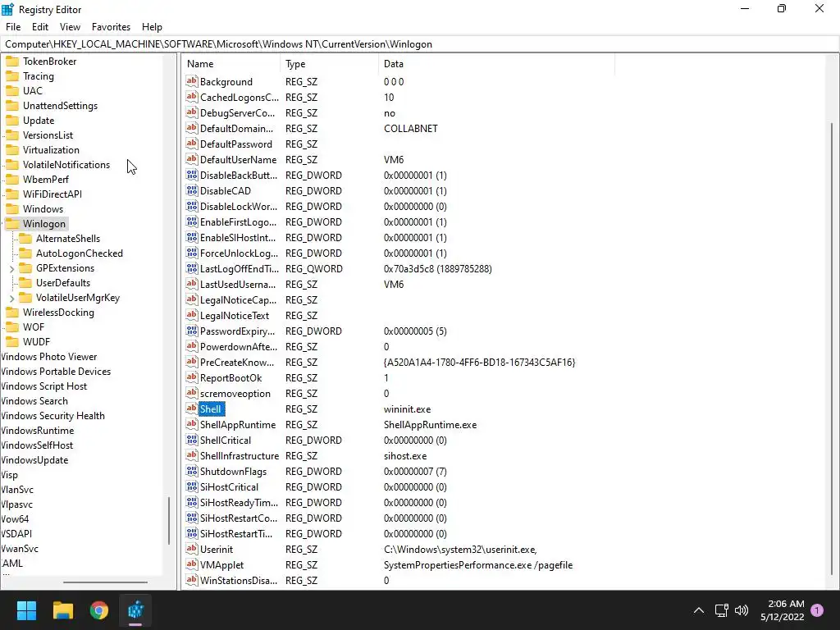Screen dimensions: 840x630
Task: Expand the VolatileUserMgrKey key
Action: (11, 298)
